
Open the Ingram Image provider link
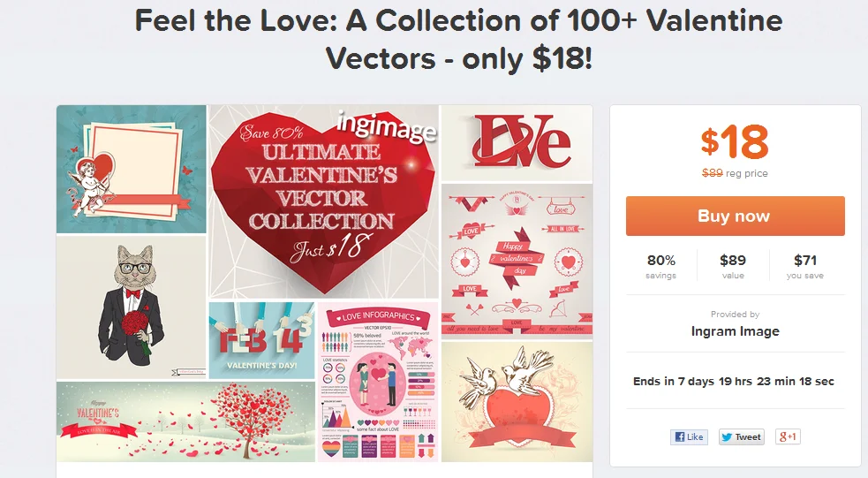736,331
